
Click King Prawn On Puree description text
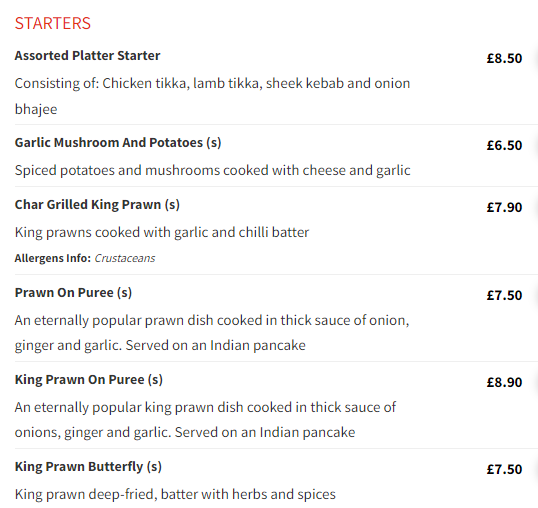coord(205,420)
